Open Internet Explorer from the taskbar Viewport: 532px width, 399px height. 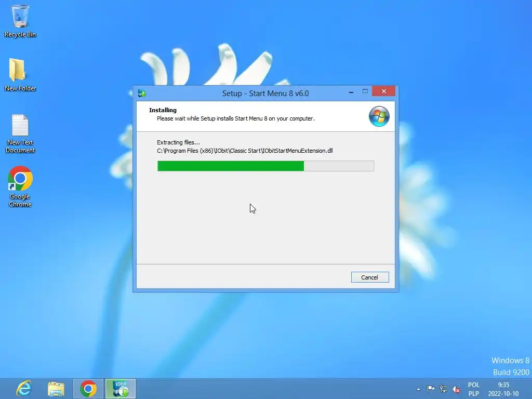point(24,389)
